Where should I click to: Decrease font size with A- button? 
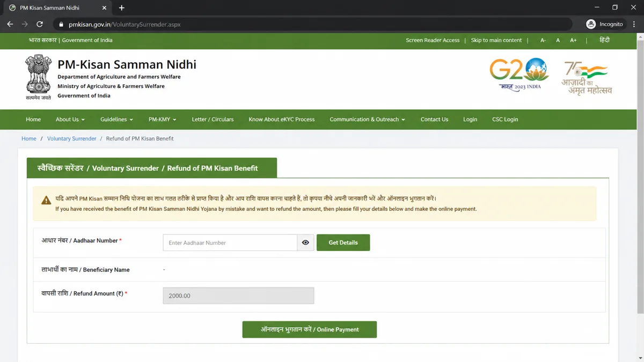click(x=543, y=40)
